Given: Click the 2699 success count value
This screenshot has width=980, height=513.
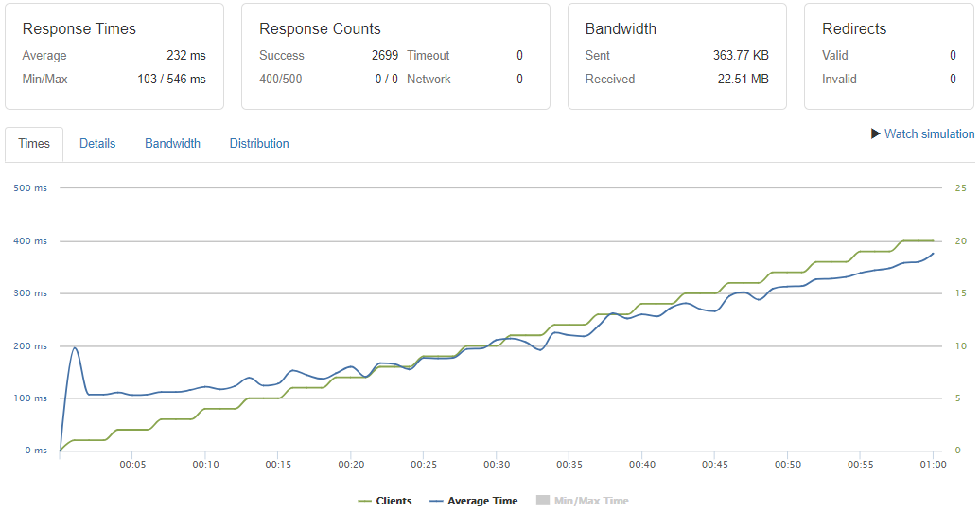Looking at the screenshot, I should tap(385, 56).
